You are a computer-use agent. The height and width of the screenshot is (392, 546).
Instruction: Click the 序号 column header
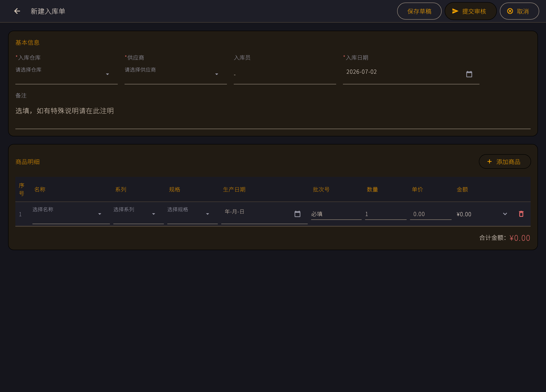21,190
